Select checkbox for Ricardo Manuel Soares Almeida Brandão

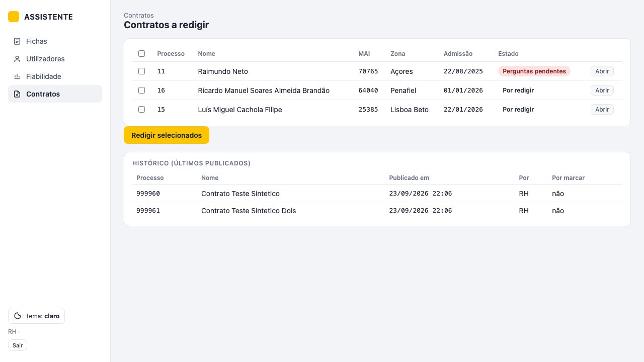tap(141, 90)
